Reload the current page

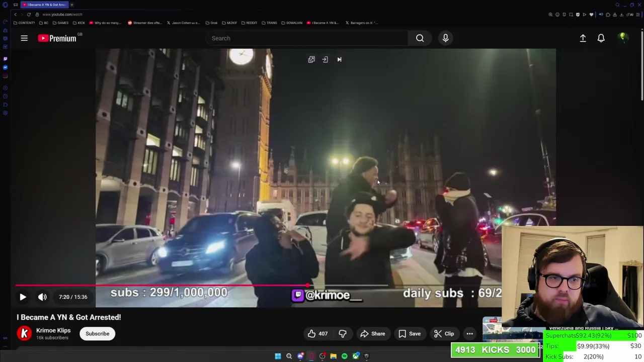click(x=29, y=15)
